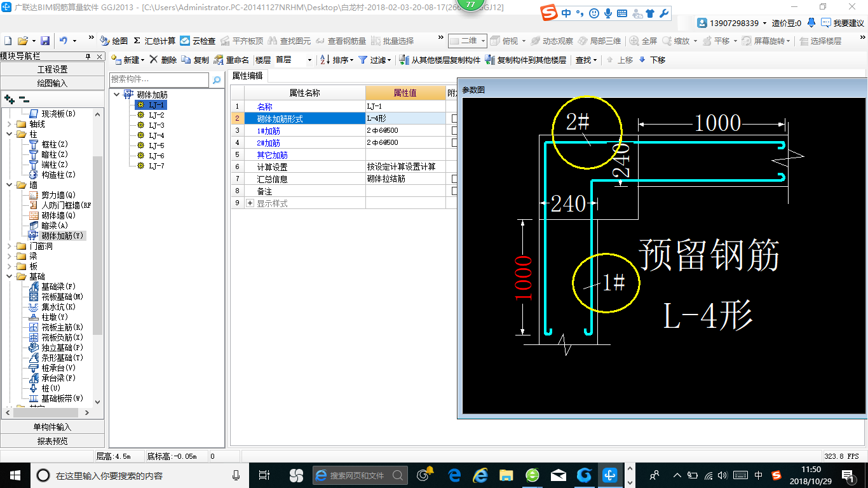Open 报表预览 section
Image resolution: width=868 pixels, height=488 pixels.
click(52, 440)
